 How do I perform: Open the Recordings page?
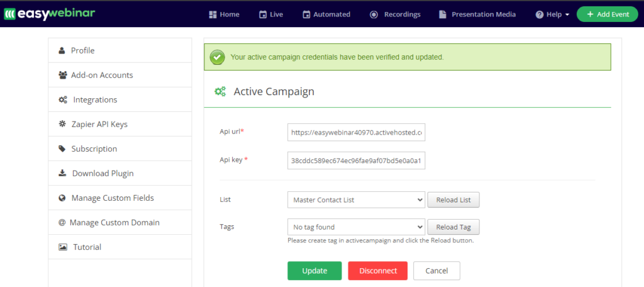click(x=395, y=14)
